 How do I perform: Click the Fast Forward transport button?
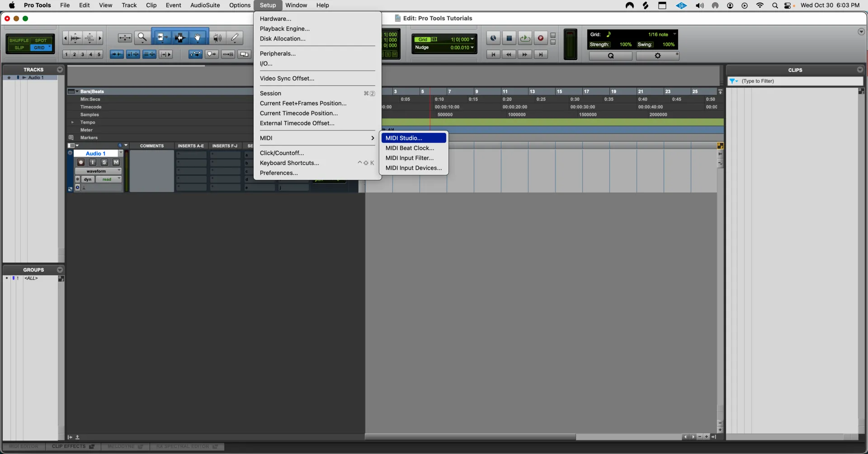(524, 55)
